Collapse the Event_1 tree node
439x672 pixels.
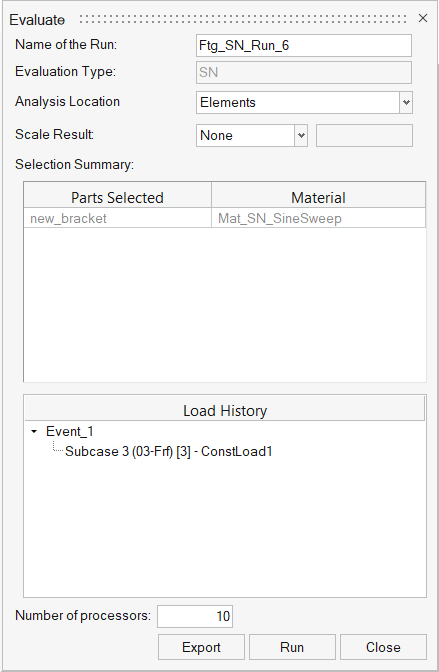point(34,432)
